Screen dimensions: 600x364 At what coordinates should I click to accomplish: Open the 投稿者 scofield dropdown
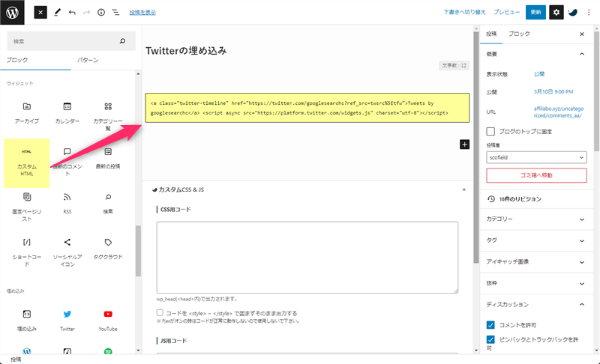pyautogui.click(x=536, y=157)
